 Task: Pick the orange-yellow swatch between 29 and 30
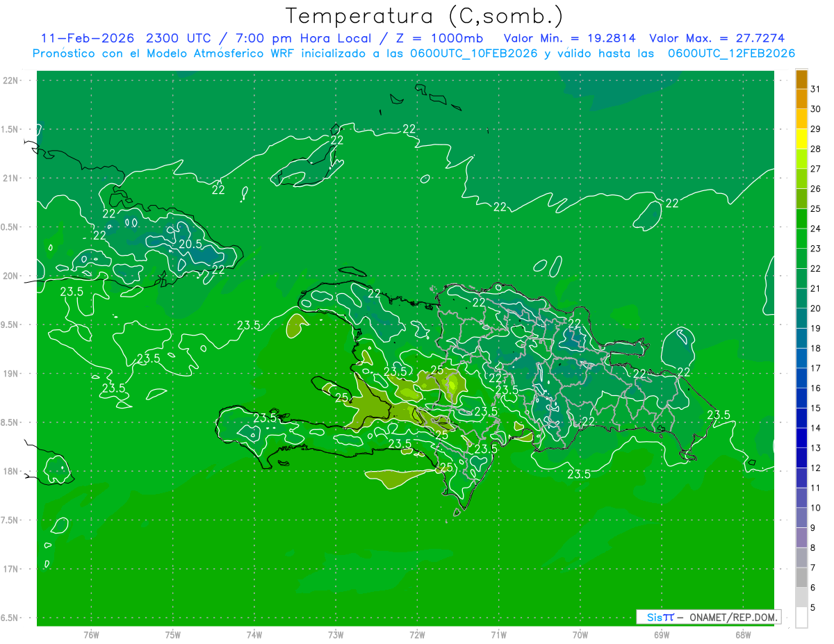pos(801,119)
